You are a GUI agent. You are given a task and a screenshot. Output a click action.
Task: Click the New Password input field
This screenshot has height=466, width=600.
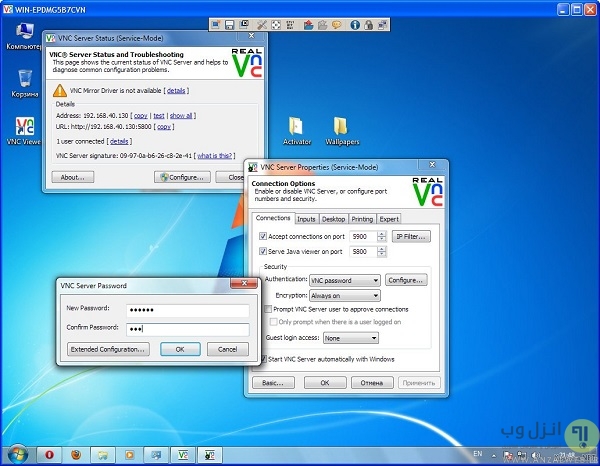[188, 310]
